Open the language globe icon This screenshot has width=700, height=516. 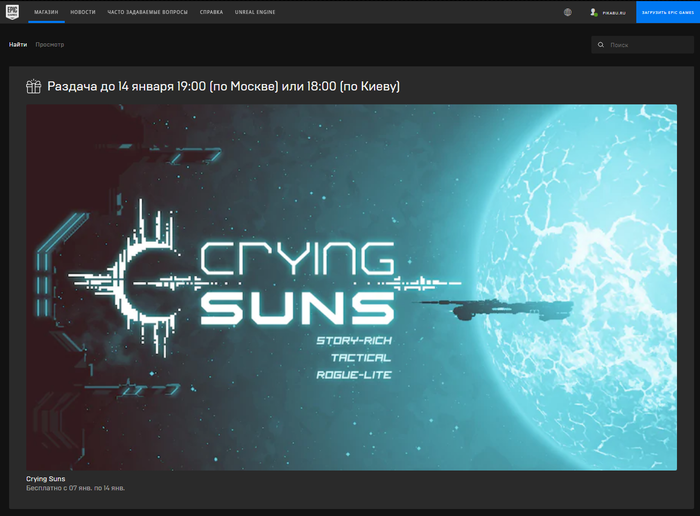567,12
